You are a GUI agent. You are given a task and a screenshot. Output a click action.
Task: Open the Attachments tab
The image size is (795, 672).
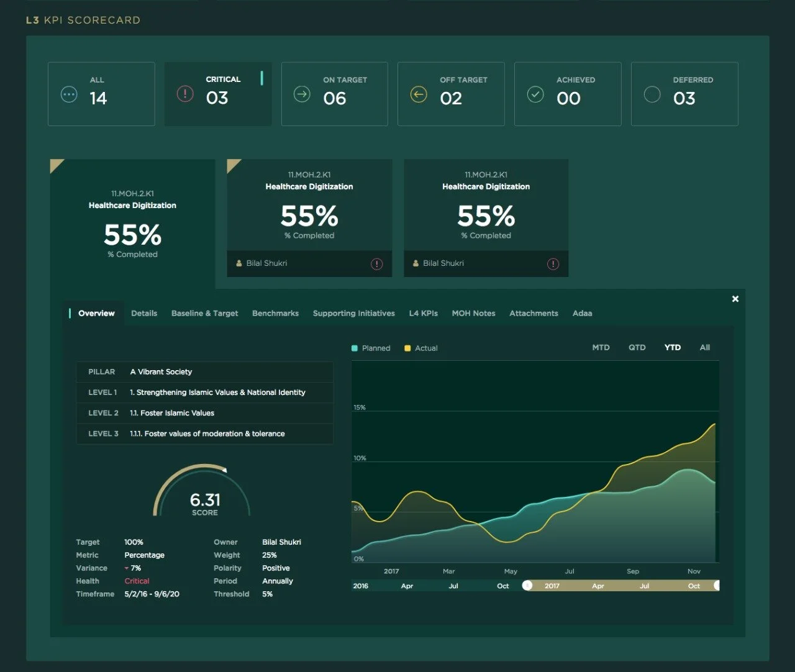[534, 314]
